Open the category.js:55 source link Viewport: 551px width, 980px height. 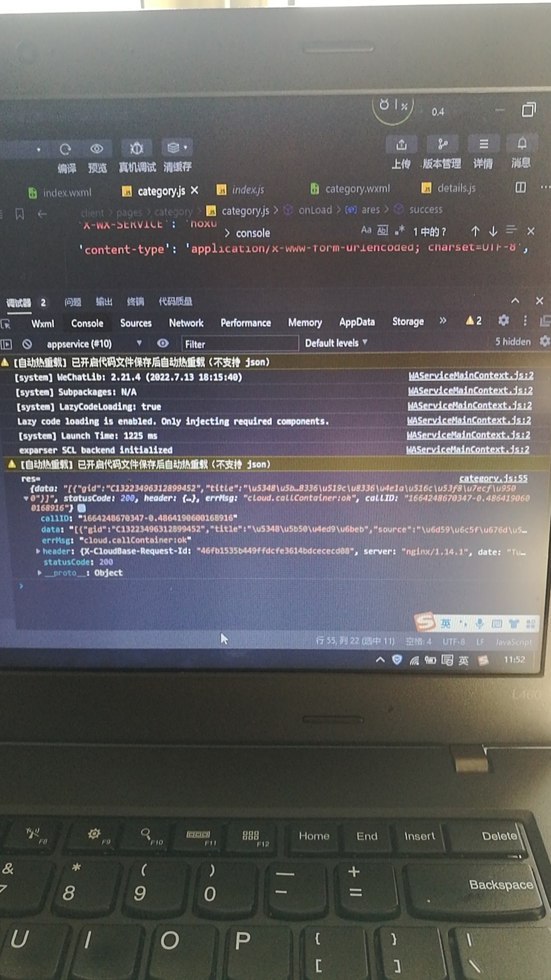click(x=493, y=478)
